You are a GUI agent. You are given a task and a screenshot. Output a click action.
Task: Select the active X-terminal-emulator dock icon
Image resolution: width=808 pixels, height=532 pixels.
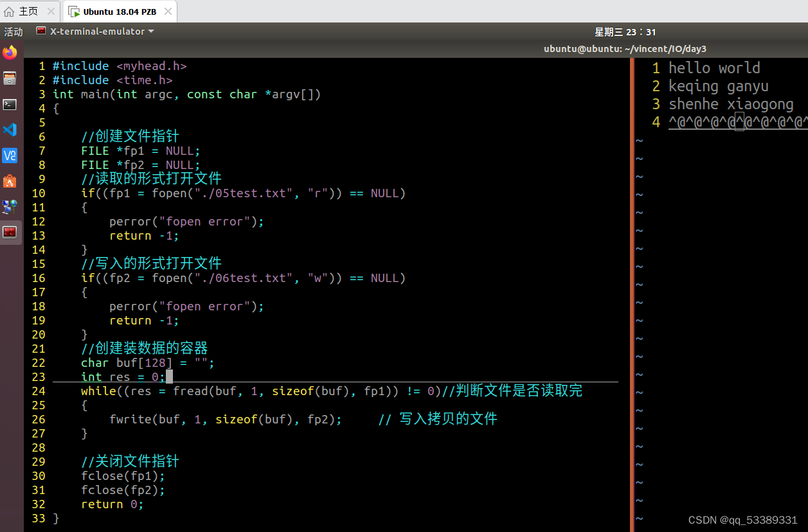10,233
